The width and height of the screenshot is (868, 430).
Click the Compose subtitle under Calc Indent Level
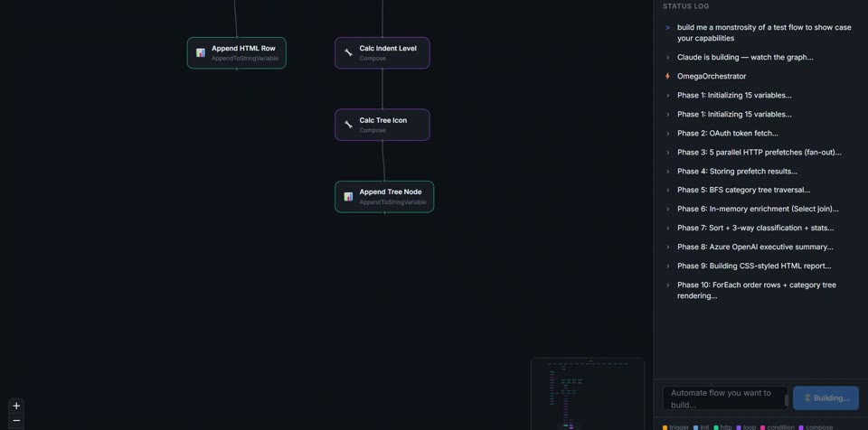[373, 58]
